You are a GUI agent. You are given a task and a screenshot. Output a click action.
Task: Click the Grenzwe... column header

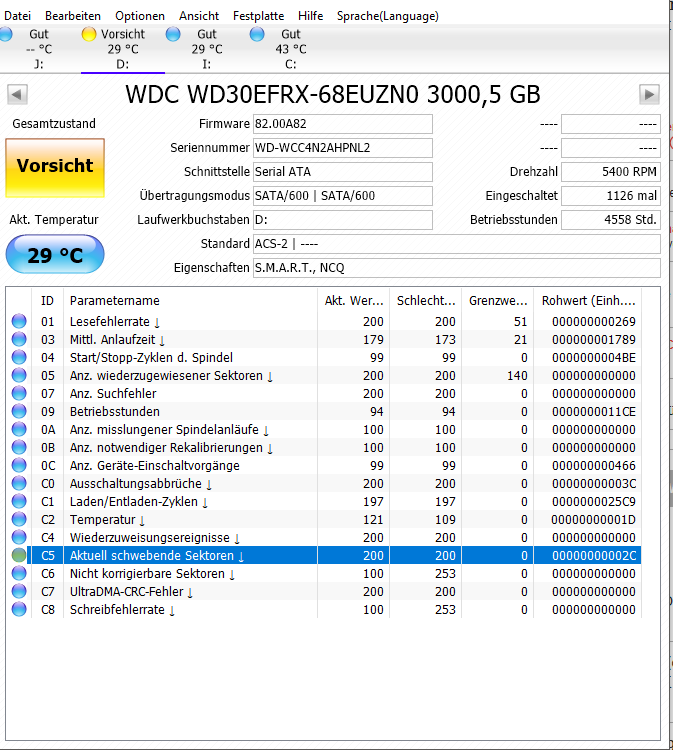[x=497, y=300]
